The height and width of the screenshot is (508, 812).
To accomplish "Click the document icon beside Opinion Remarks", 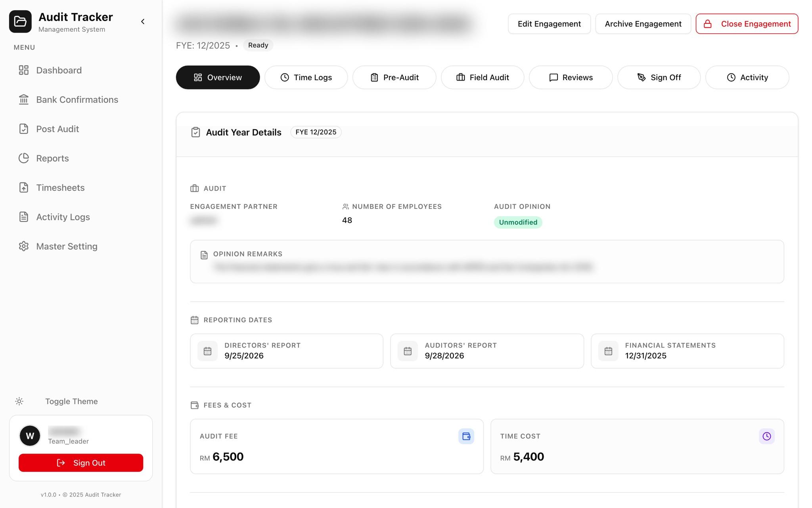I will pyautogui.click(x=204, y=255).
